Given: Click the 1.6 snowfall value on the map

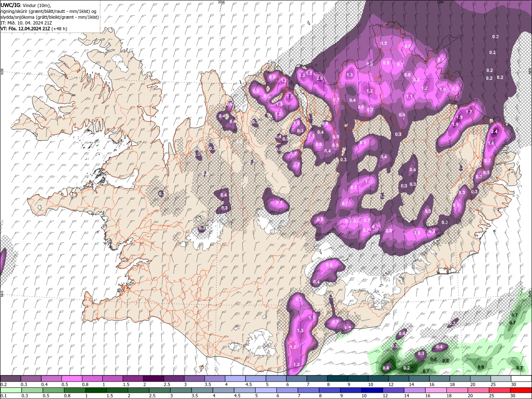Looking at the screenshot, I should [490, 143].
